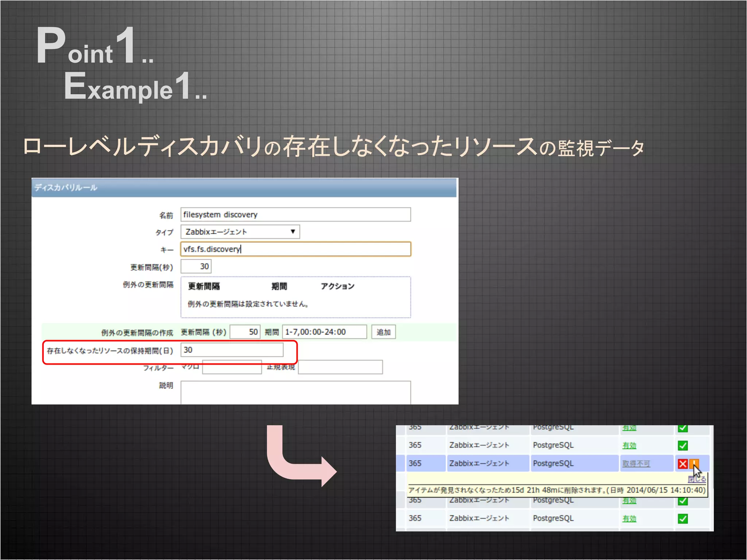Image resolution: width=747 pixels, height=560 pixels.
Task: Click the tooltip text アイテムが発見されなくなったため15d 21h 48mに削除されます
Action: point(506,490)
